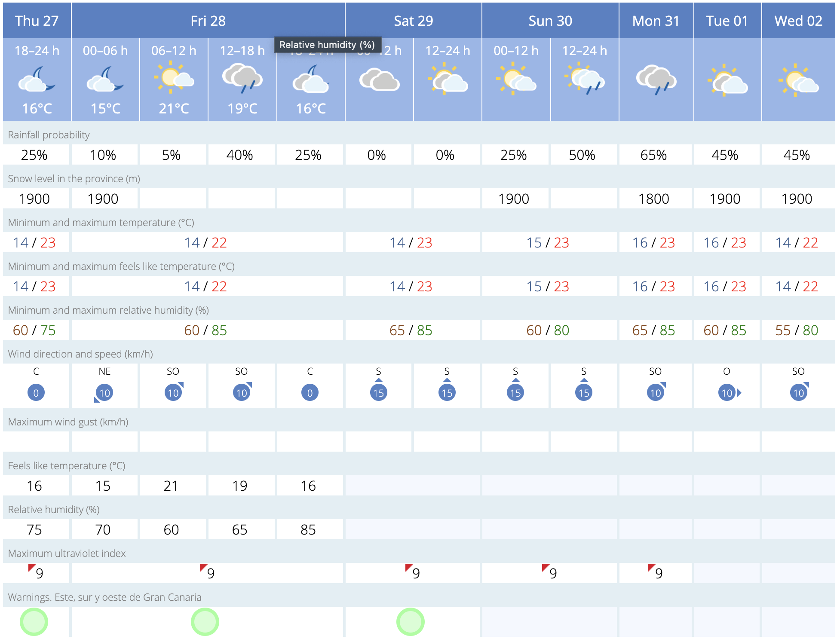Select the Fri 28 green warning circle
The width and height of the screenshot is (840, 642).
(x=205, y=621)
